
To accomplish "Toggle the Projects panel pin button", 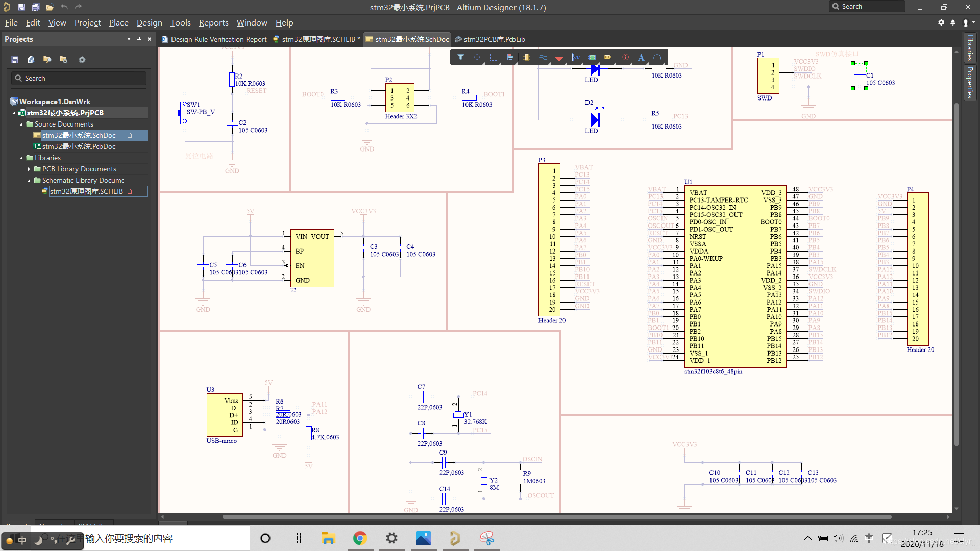I will (x=139, y=39).
